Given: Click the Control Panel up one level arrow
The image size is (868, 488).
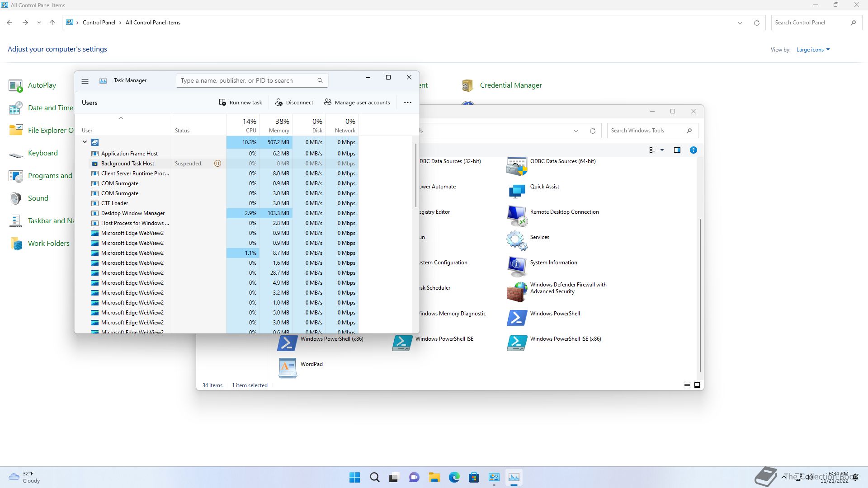Looking at the screenshot, I should (x=52, y=23).
